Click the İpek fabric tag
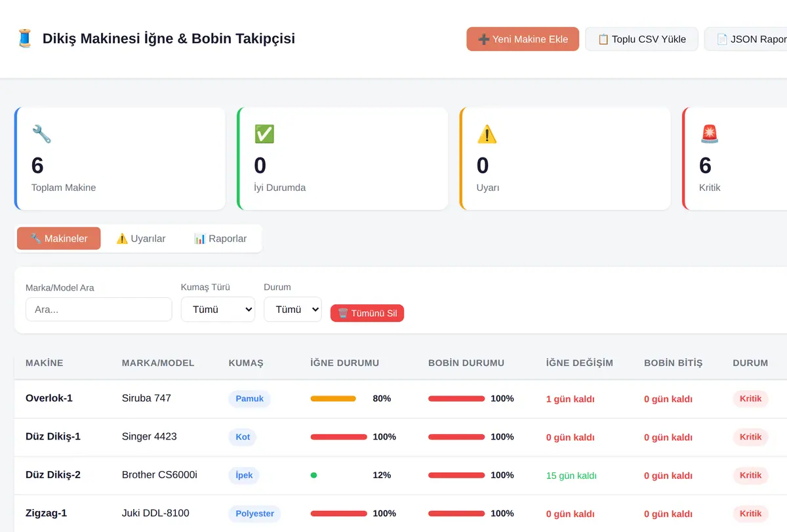787x532 pixels. 244,476
